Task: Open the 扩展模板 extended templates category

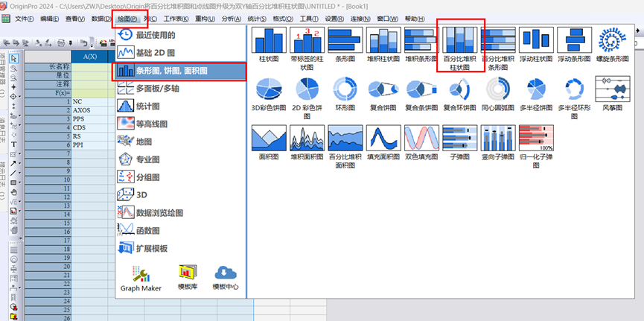Action: [x=179, y=248]
